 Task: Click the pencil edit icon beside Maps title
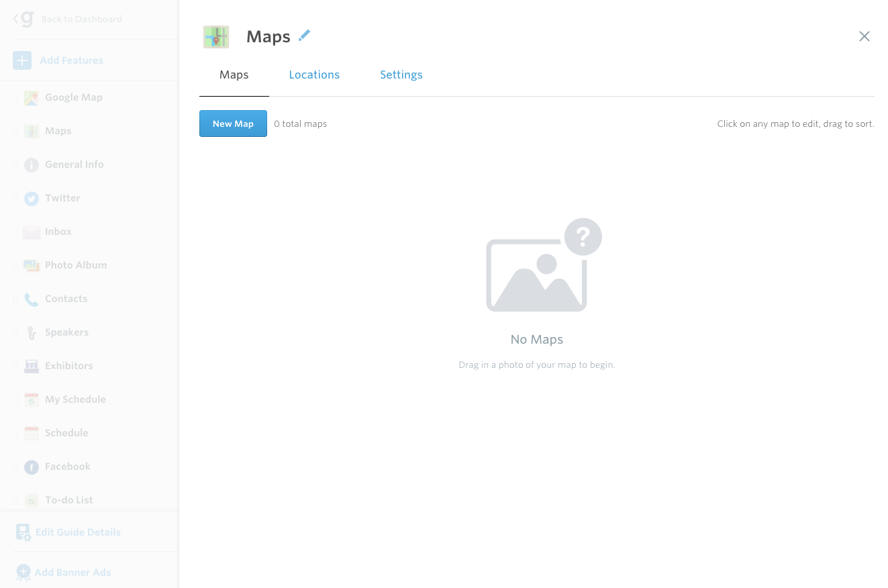(305, 36)
